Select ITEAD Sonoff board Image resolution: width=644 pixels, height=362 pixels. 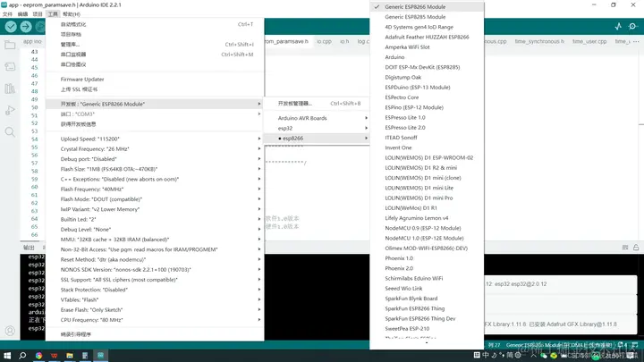[x=427, y=138]
